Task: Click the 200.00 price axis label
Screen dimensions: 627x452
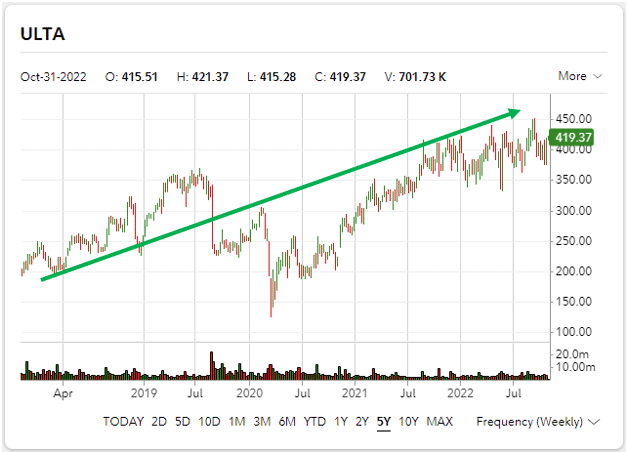Action: point(573,271)
